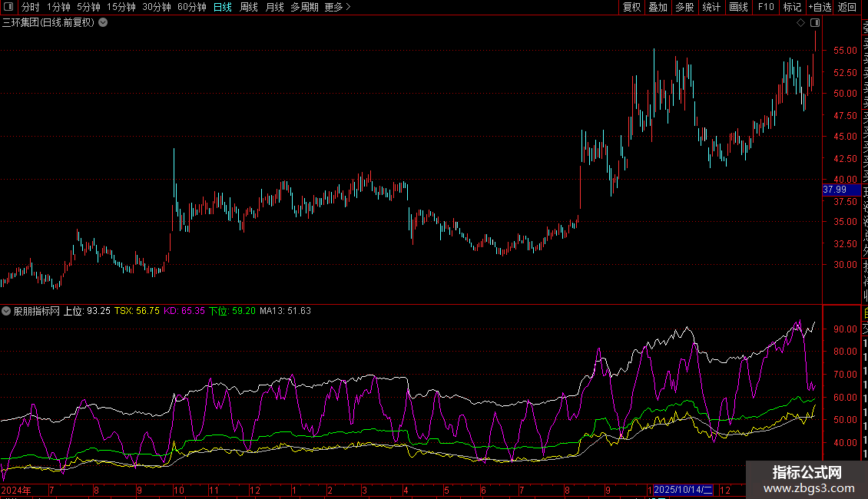Add stock with +自选 button
This screenshot has width=868, height=499.
[x=820, y=7]
